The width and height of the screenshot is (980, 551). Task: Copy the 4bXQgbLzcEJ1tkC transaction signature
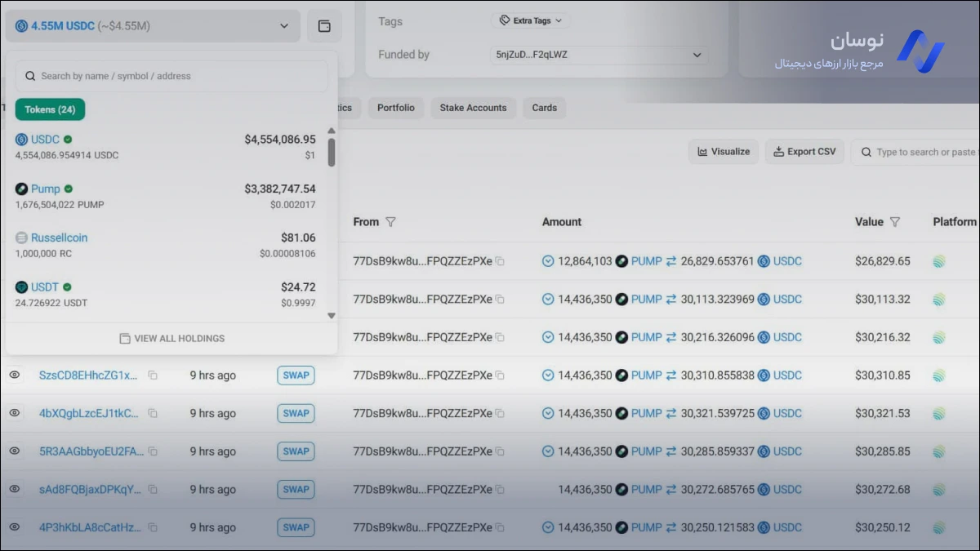click(153, 414)
